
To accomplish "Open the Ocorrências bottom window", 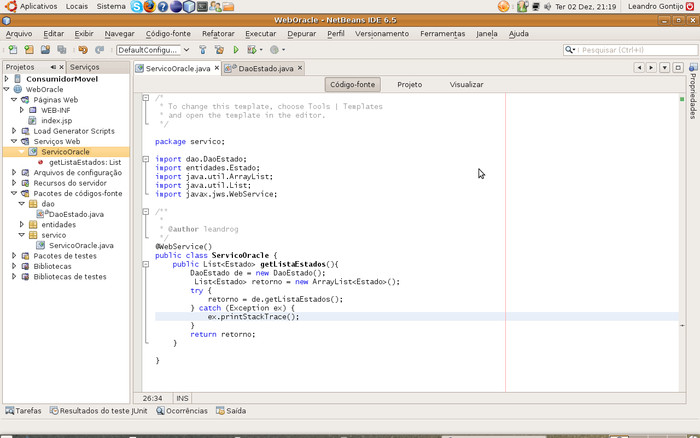I will coord(182,411).
